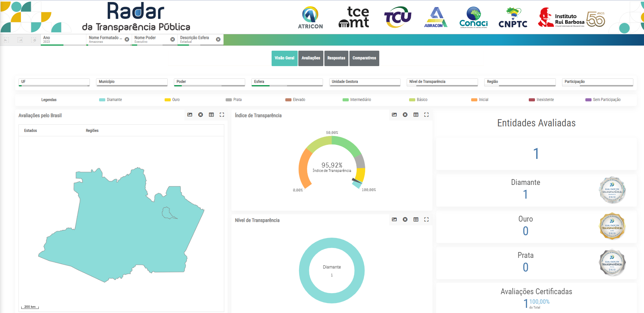Export the Avaliações pelo Brasil map as image

[190, 115]
